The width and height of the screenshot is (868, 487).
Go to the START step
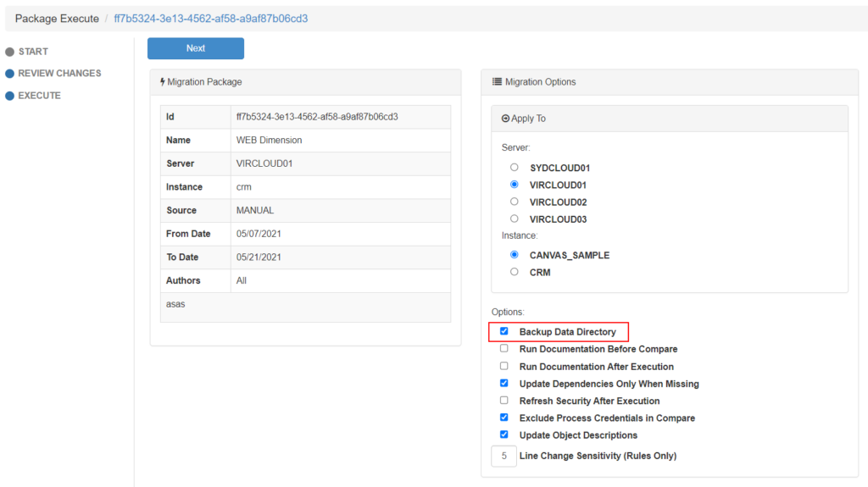pos(32,52)
